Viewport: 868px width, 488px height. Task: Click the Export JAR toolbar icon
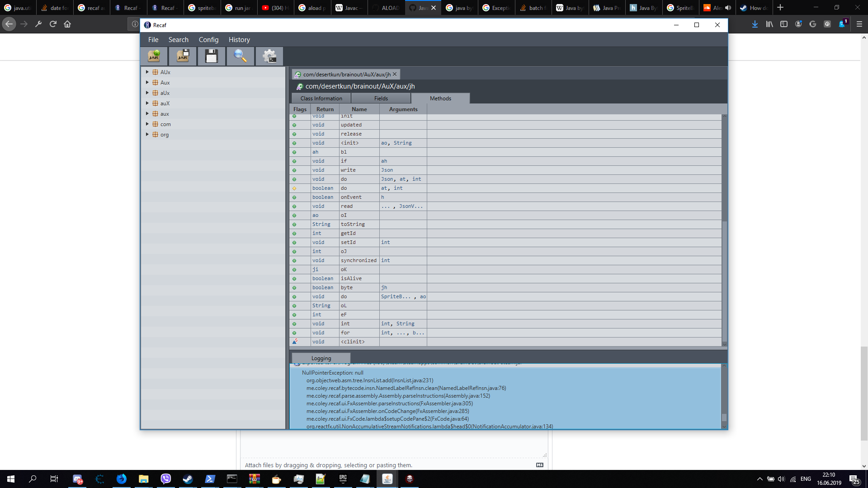click(x=183, y=56)
